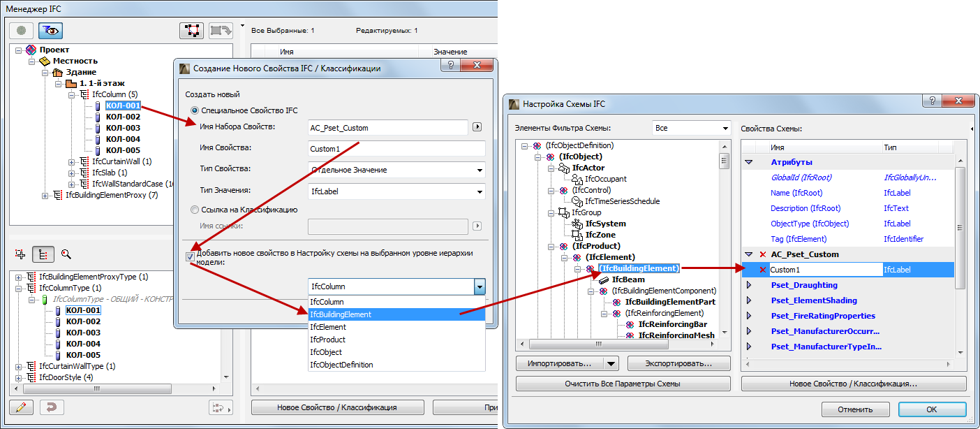Click the IfcZone icon in schema tree

point(577,235)
